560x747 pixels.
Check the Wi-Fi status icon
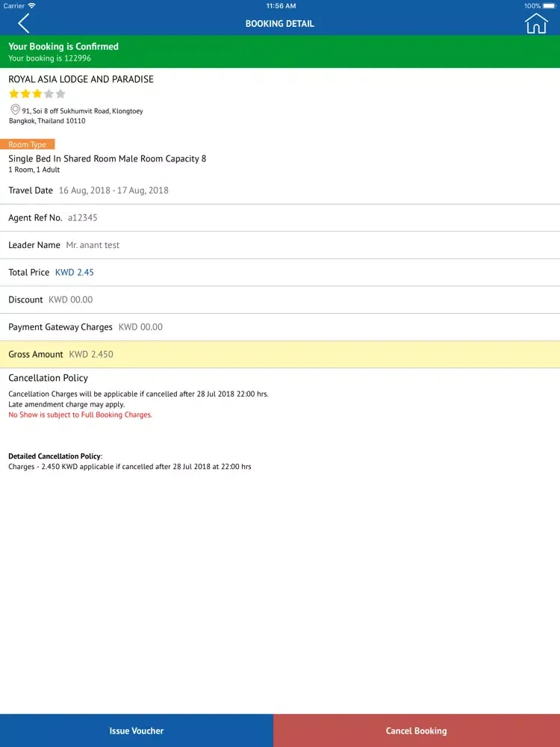(x=32, y=6)
